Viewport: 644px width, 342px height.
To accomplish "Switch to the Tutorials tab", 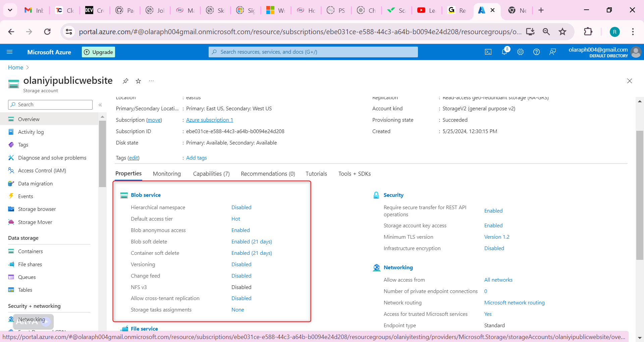I will point(316,174).
